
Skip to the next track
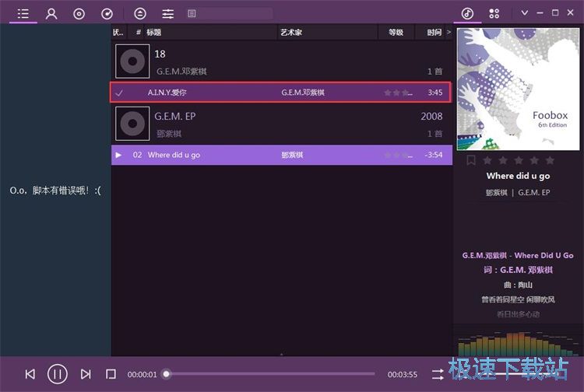coord(86,374)
